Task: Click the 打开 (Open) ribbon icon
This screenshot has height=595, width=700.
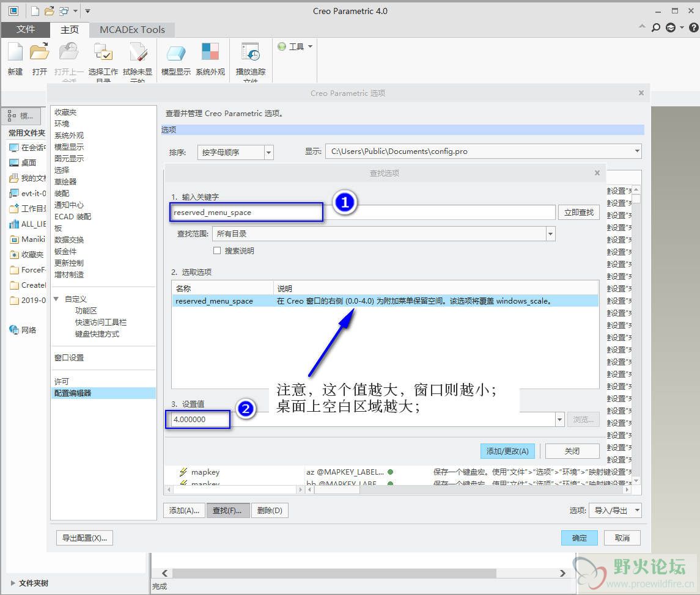Action: coord(39,52)
